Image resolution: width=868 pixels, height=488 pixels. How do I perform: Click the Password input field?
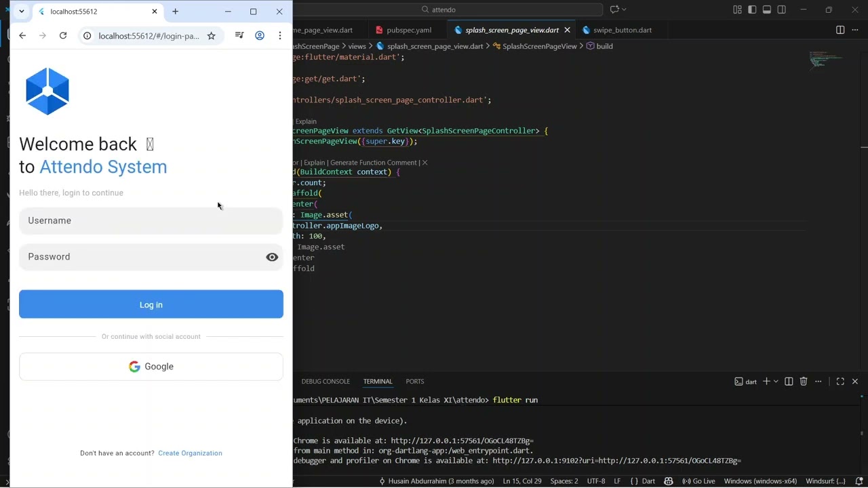(x=151, y=257)
